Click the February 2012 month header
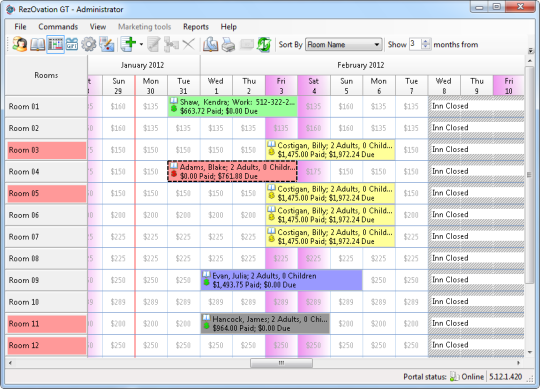 361,65
